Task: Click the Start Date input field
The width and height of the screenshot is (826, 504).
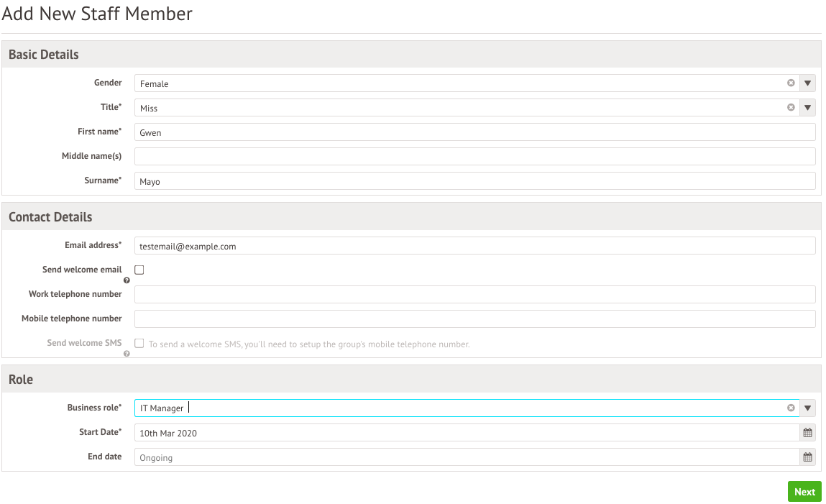Action: pyautogui.click(x=467, y=433)
